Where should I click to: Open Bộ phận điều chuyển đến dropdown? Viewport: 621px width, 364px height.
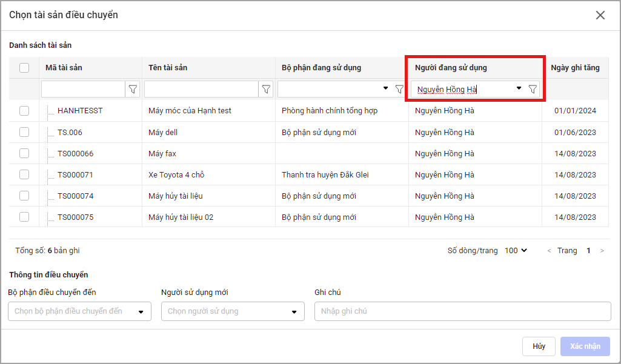pos(79,311)
